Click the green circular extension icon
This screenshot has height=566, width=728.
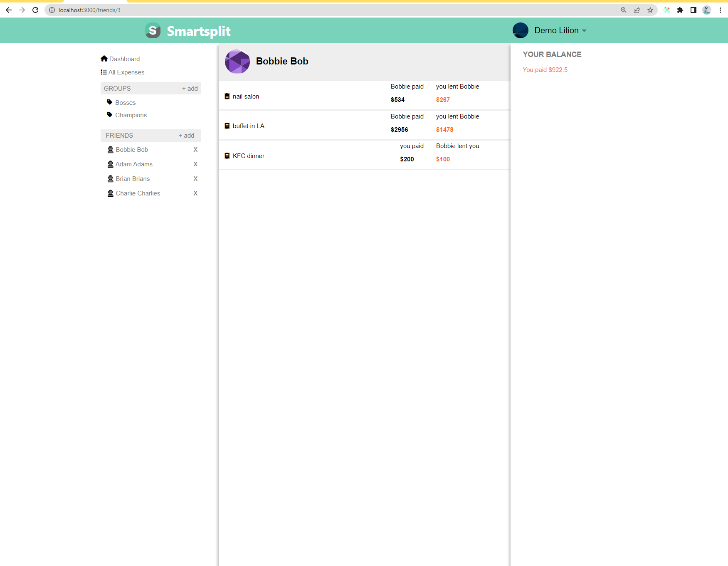[x=667, y=10]
